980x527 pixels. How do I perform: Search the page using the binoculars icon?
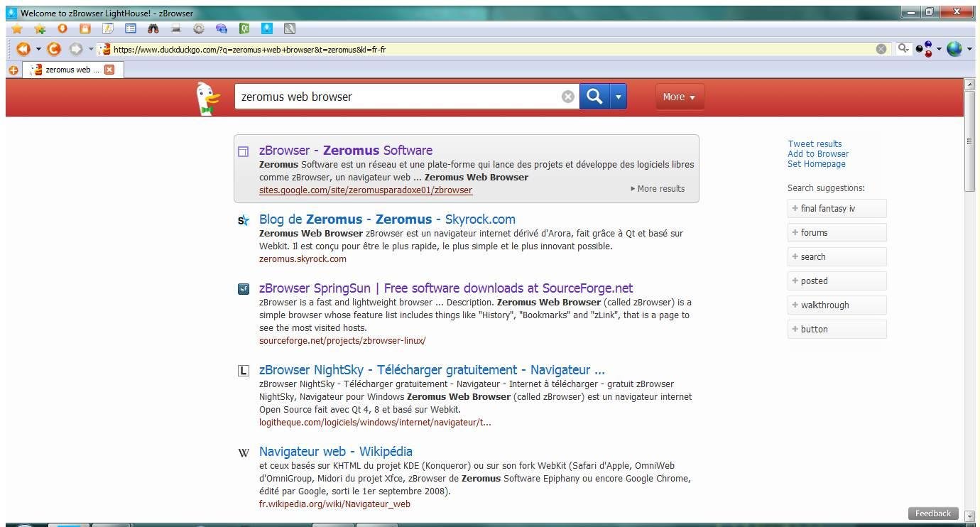154,28
